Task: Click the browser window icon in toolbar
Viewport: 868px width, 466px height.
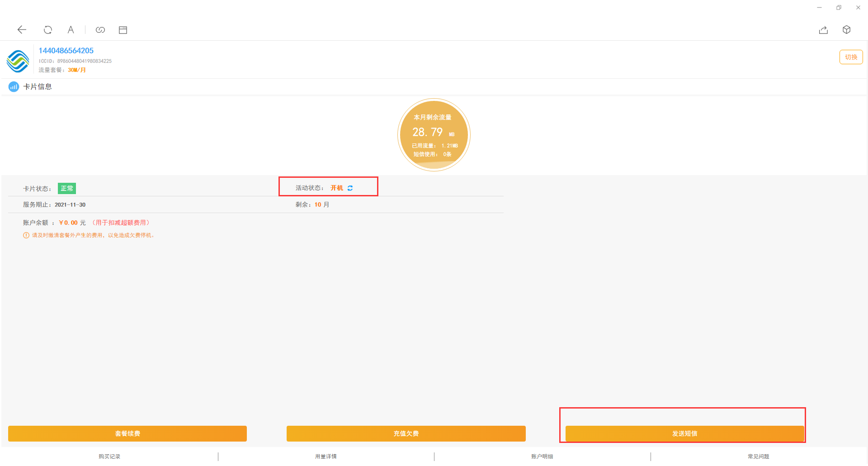Action: (123, 30)
